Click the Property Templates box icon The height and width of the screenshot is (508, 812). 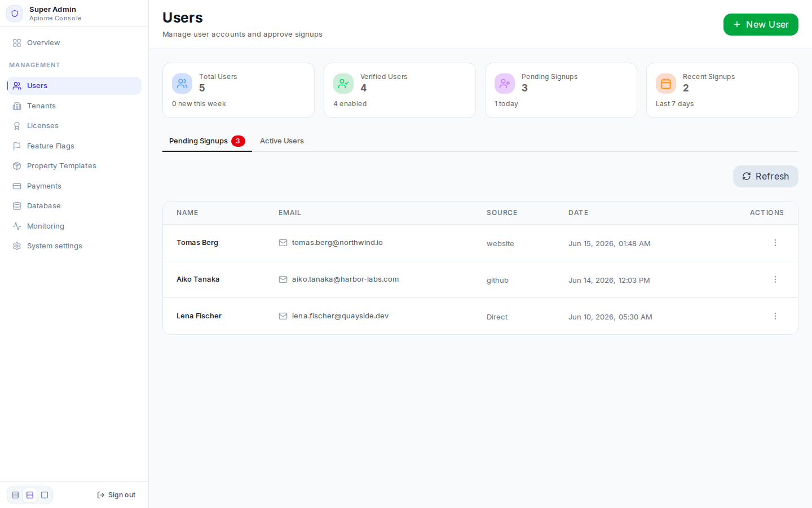click(x=17, y=166)
